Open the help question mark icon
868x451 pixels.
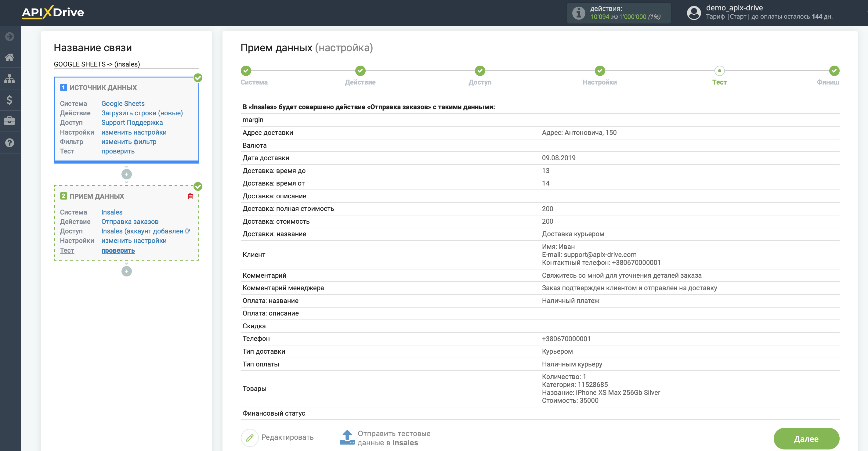(x=10, y=143)
